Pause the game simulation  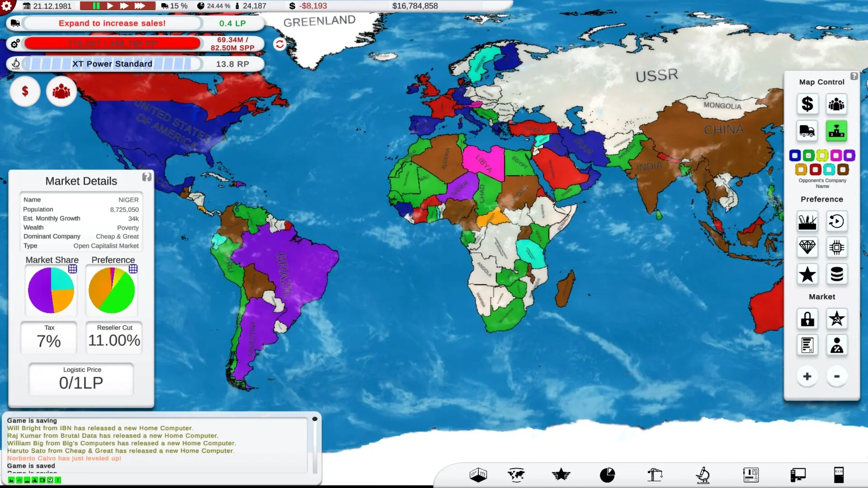[x=96, y=6]
